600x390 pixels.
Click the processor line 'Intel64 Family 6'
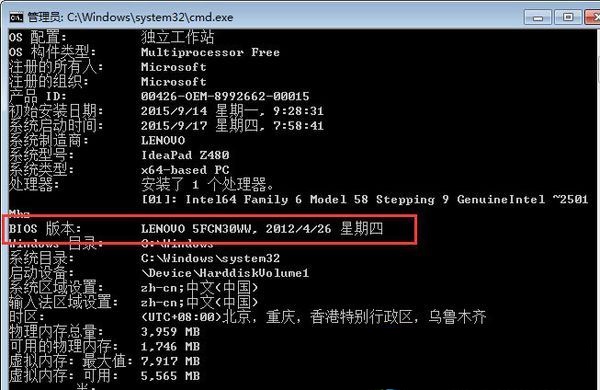pyautogui.click(x=244, y=199)
